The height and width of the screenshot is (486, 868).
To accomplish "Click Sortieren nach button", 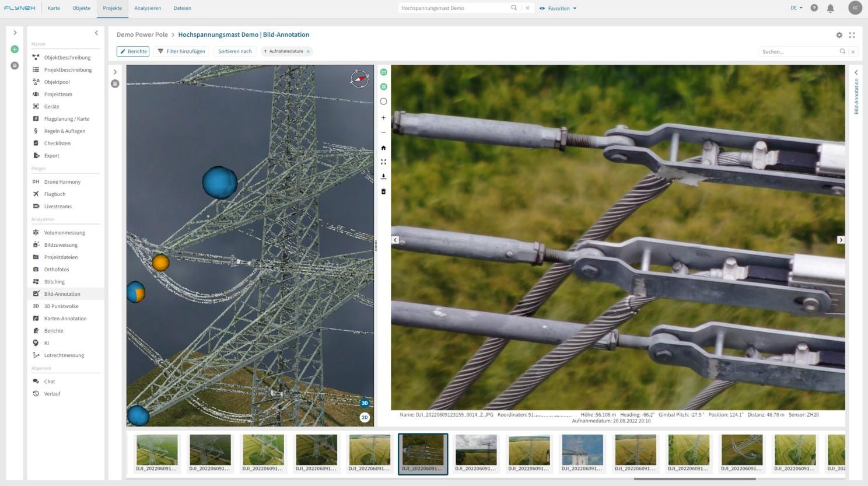I will coord(235,51).
